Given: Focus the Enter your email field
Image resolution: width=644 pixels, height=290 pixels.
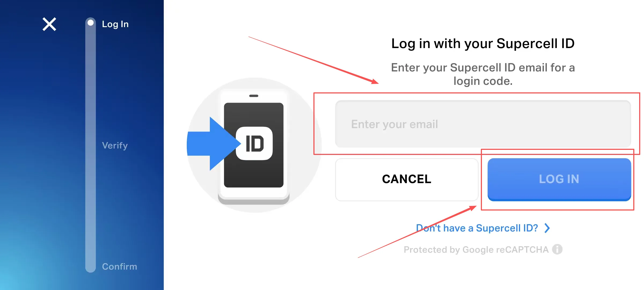Looking at the screenshot, I should point(483,124).
